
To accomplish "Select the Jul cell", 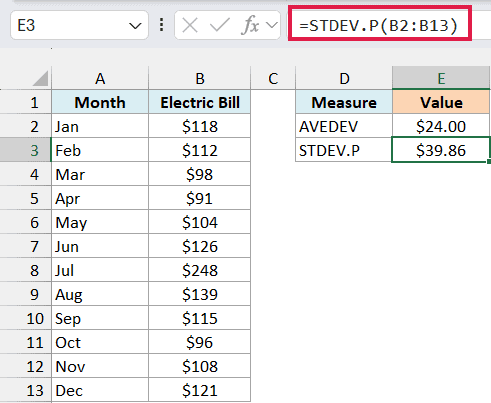I will coord(100,270).
